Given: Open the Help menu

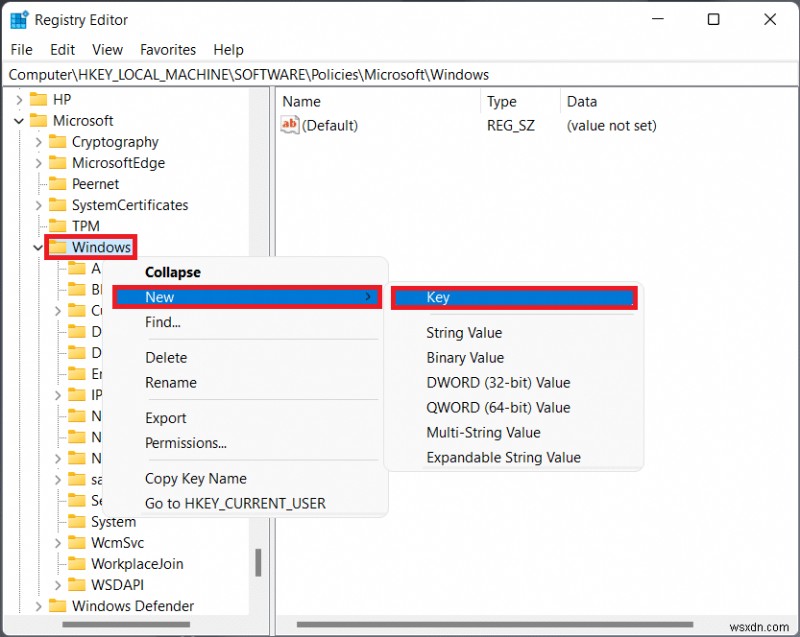Looking at the screenshot, I should tap(228, 49).
